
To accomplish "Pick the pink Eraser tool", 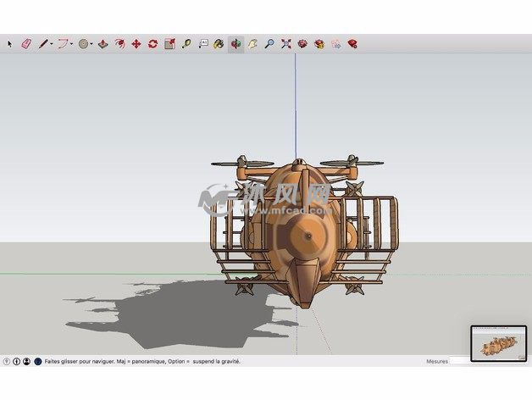I will 25,43.
